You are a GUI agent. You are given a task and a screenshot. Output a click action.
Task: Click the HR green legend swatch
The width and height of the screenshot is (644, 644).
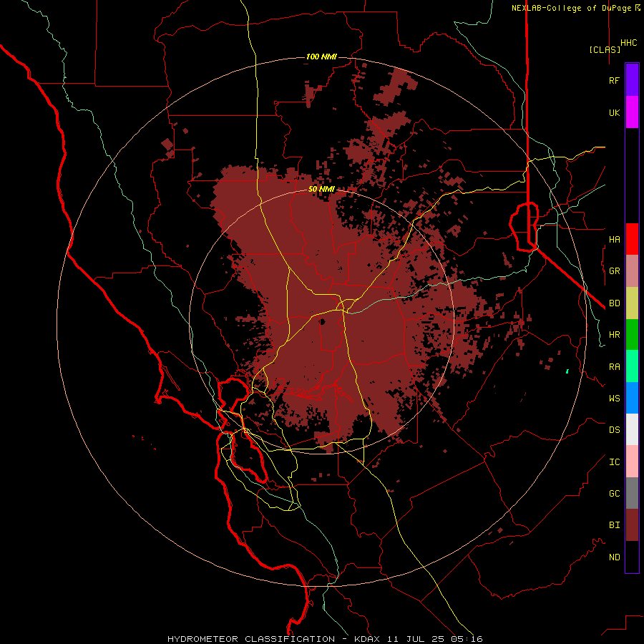tap(632, 335)
